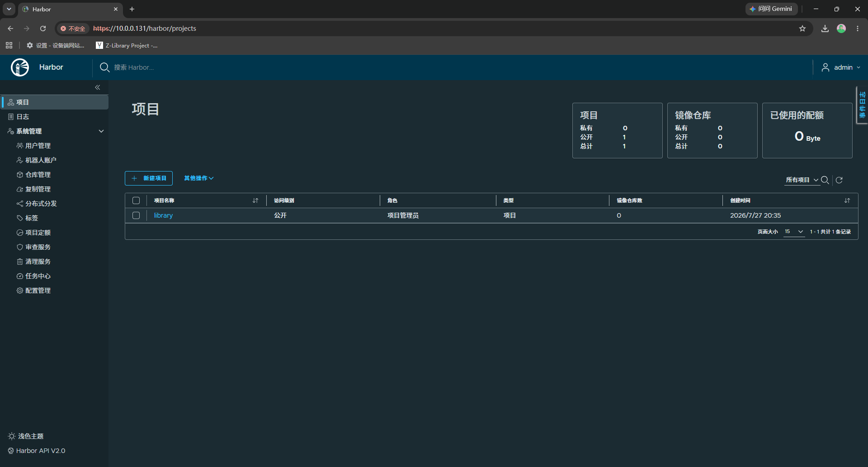Screen dimensions: 868x467
Task: Switch to 浅色主题 light theme
Action: [x=26, y=436]
